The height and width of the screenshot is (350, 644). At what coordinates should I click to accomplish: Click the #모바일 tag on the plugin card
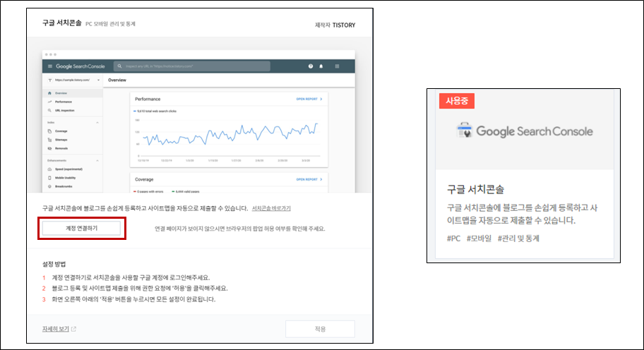click(479, 239)
